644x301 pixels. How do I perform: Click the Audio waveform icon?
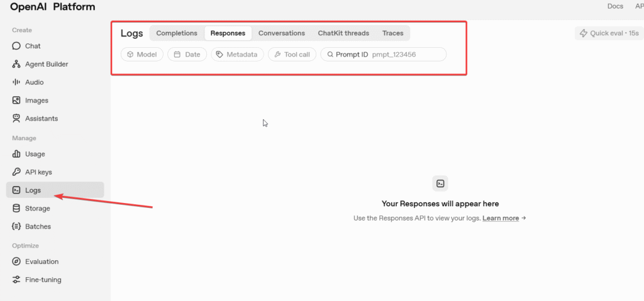[x=16, y=82]
